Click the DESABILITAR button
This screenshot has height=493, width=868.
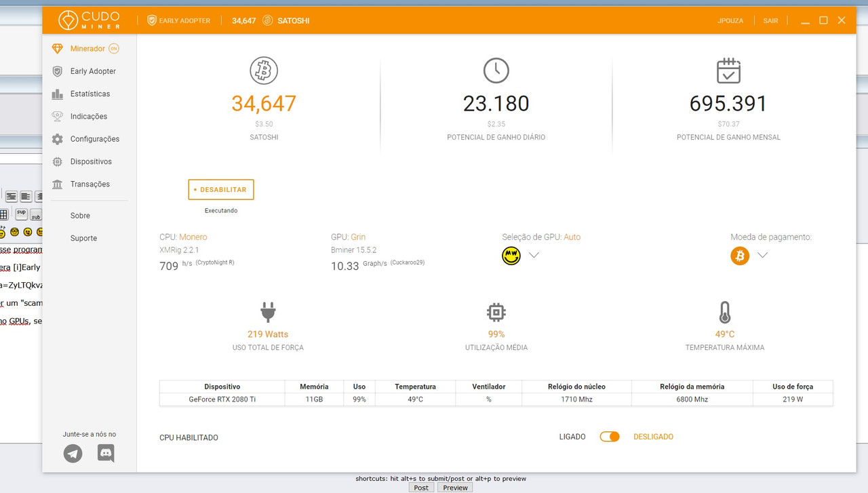click(x=221, y=190)
